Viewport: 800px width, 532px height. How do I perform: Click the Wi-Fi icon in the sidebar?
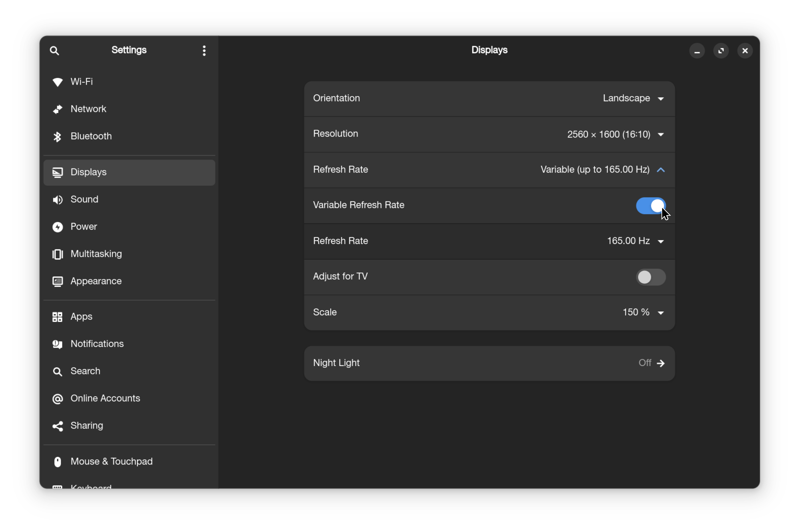(x=58, y=82)
